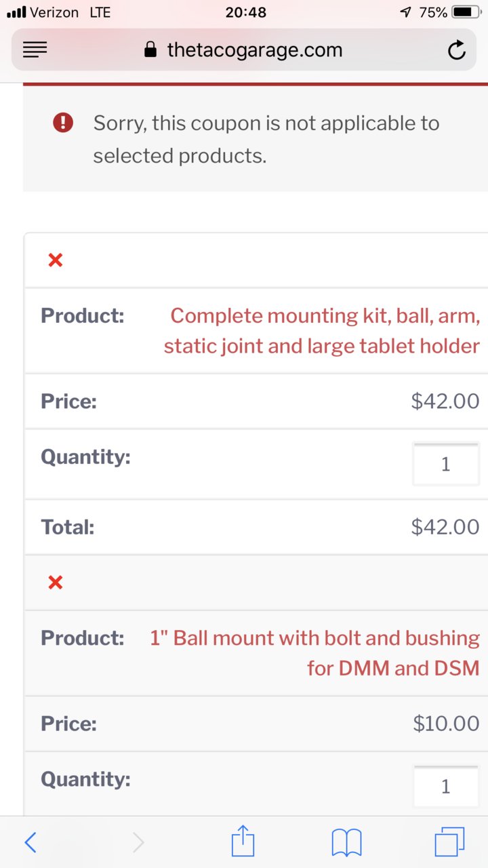
Task: Edit quantity field for mounting kit
Action: 446,465
